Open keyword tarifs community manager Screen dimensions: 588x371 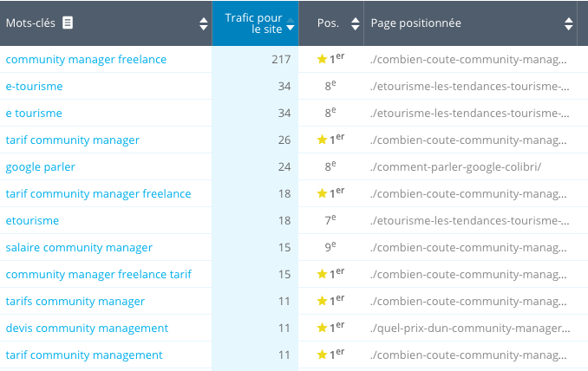(75, 302)
